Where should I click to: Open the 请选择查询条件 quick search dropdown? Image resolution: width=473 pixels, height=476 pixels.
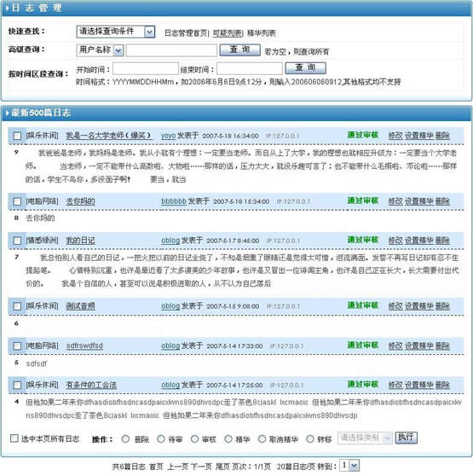point(116,32)
